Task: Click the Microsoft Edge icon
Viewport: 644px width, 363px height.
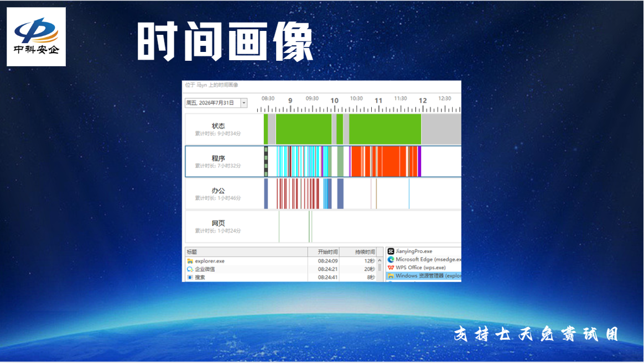Action: [391, 259]
